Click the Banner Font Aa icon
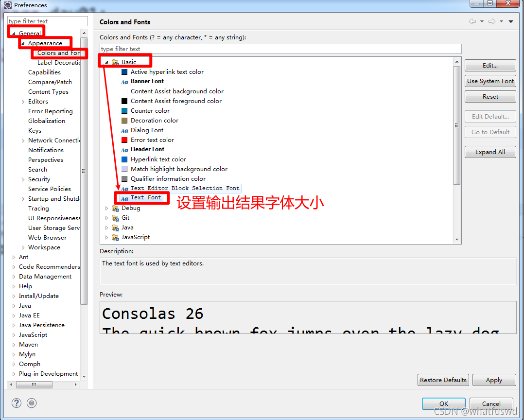Screen dimensions: 524x420 124,82
